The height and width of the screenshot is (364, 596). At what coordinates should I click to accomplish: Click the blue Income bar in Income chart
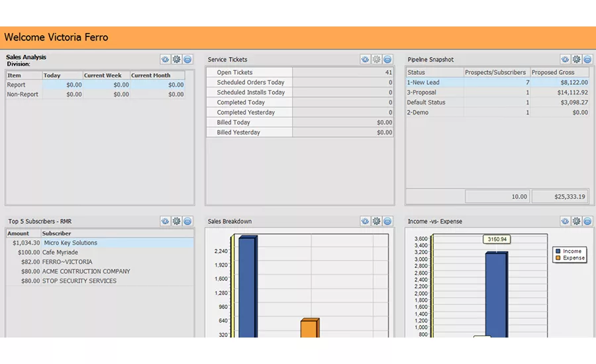click(x=497, y=295)
